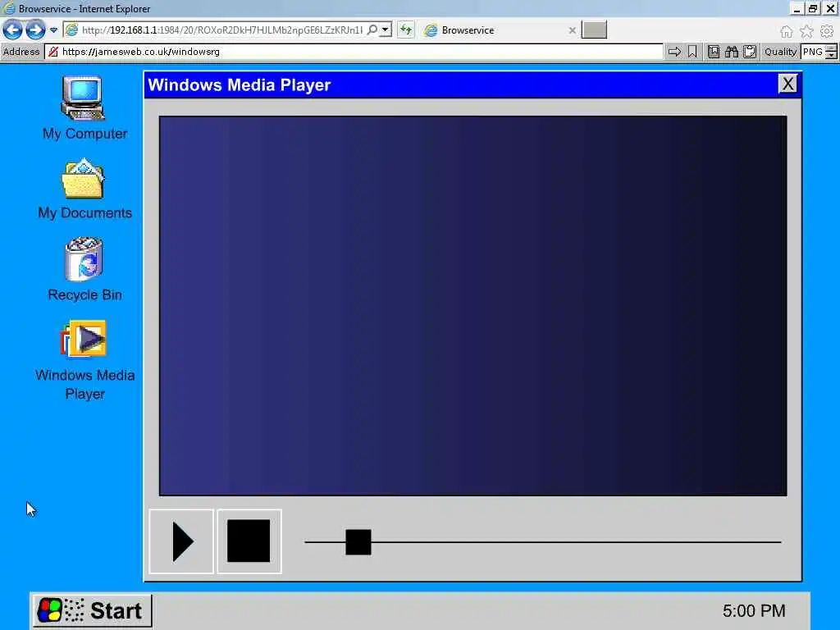Stop playback with the square stop button
Screen dimensions: 840x630
pos(249,541)
